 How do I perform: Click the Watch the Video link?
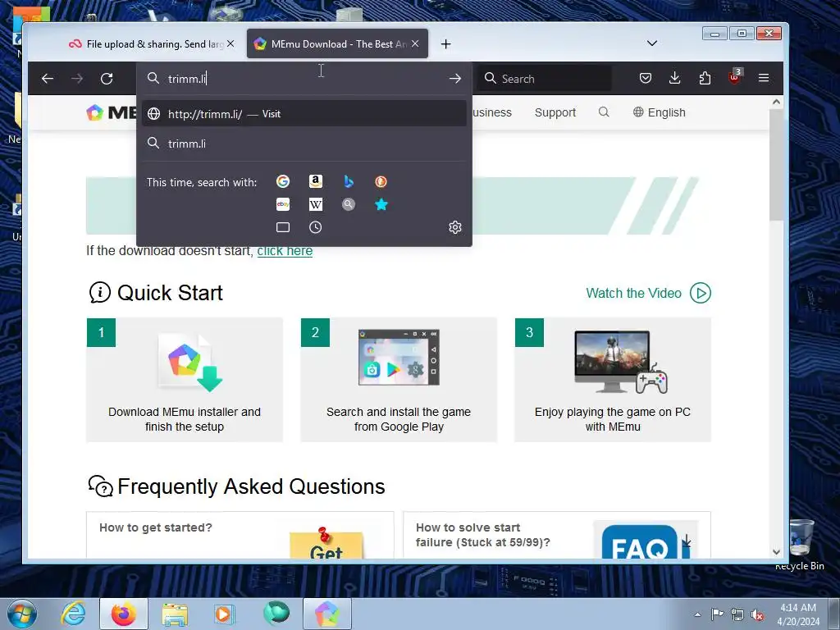634,293
